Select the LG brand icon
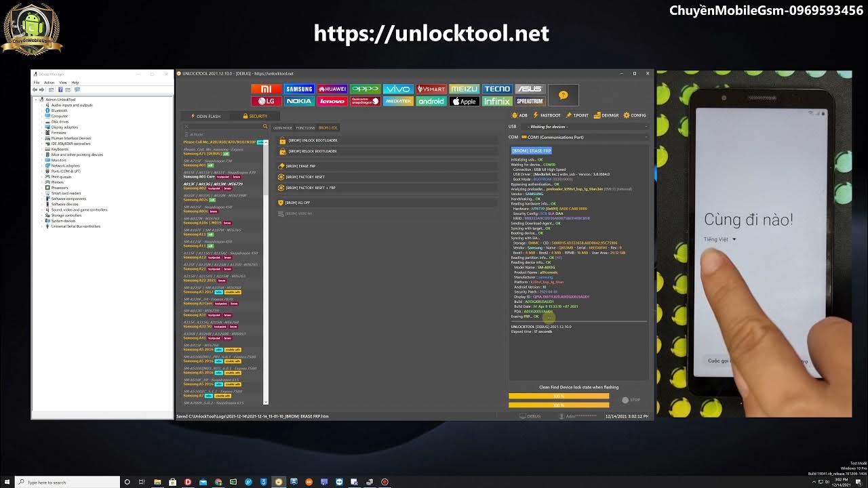Image resolution: width=868 pixels, height=488 pixels. click(266, 101)
